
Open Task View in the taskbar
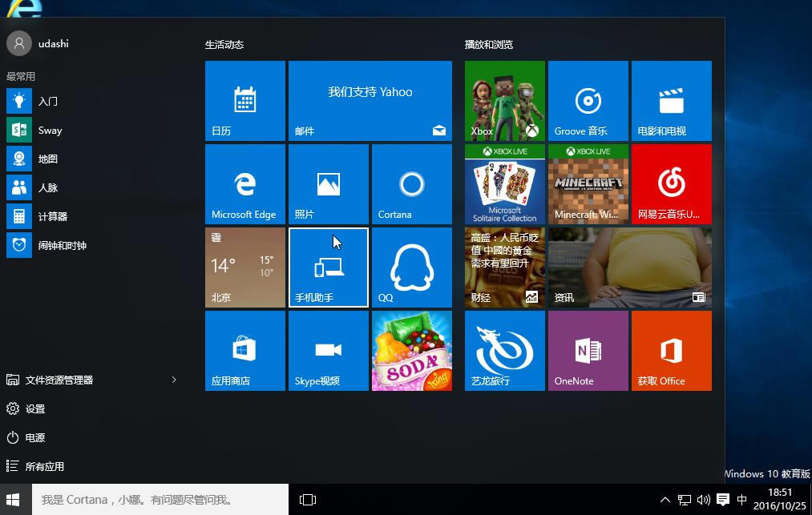pos(308,500)
